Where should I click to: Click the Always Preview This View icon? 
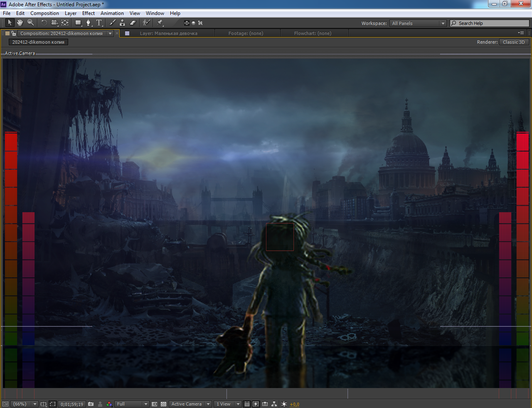click(5, 404)
